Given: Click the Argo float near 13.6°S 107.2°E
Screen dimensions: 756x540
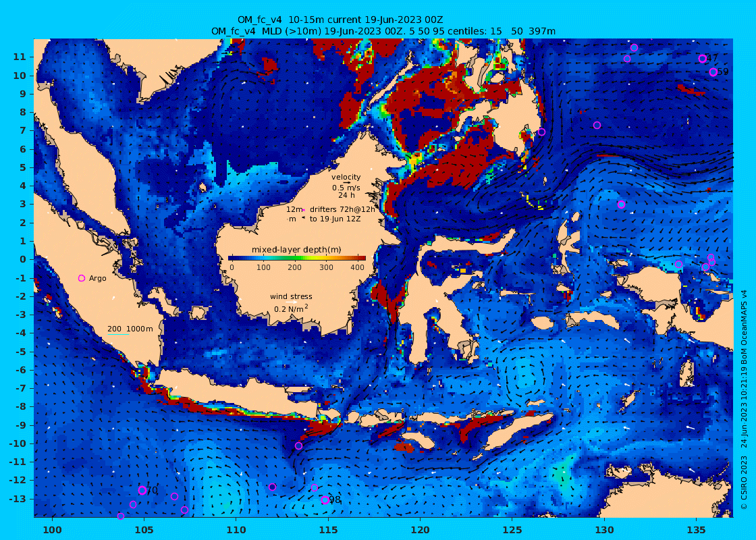Looking at the screenshot, I should [x=184, y=510].
